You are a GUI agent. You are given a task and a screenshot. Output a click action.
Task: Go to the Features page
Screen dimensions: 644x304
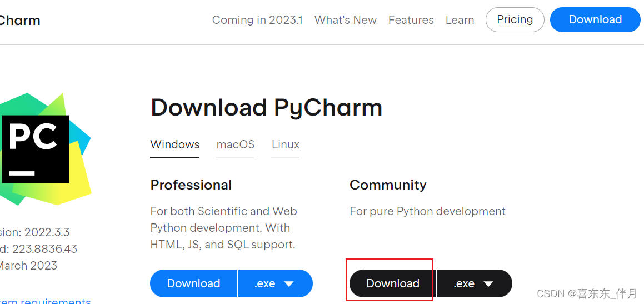411,19
